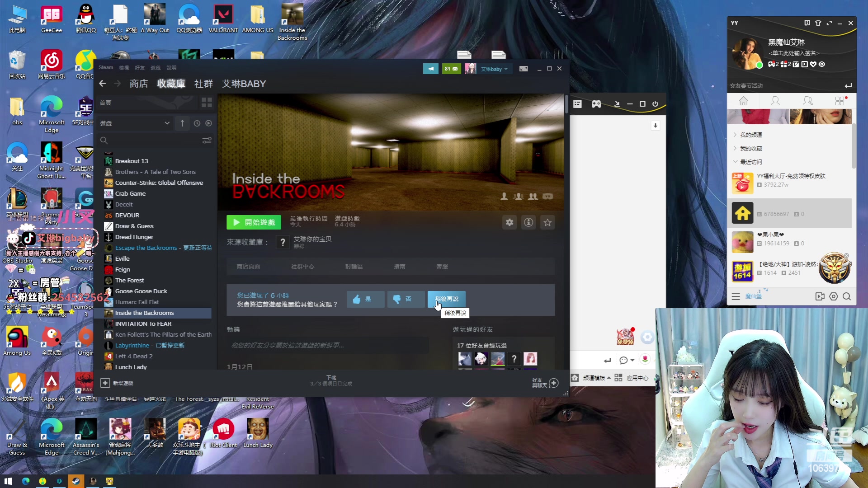Open Steam library grid view

(207, 103)
